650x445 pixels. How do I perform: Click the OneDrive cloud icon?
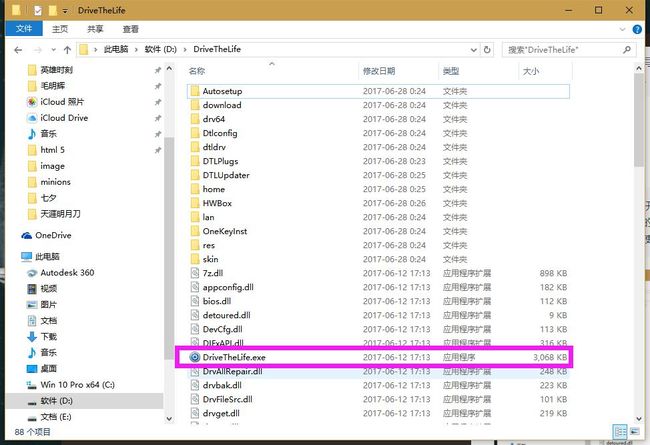pos(27,236)
